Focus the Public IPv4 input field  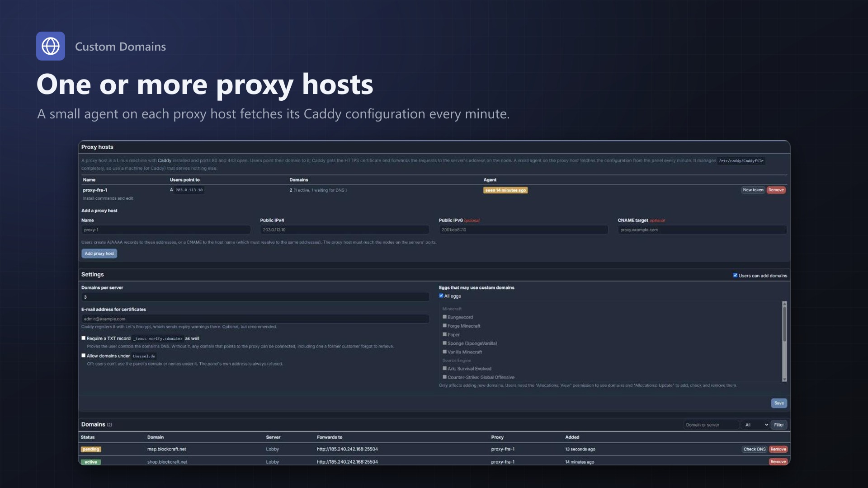pos(345,230)
